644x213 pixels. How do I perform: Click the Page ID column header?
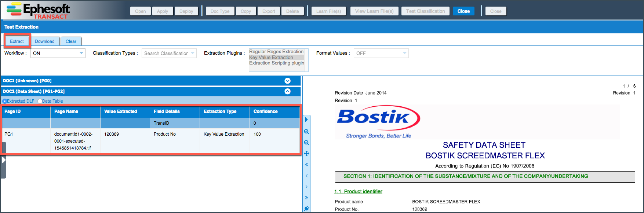tap(26, 112)
